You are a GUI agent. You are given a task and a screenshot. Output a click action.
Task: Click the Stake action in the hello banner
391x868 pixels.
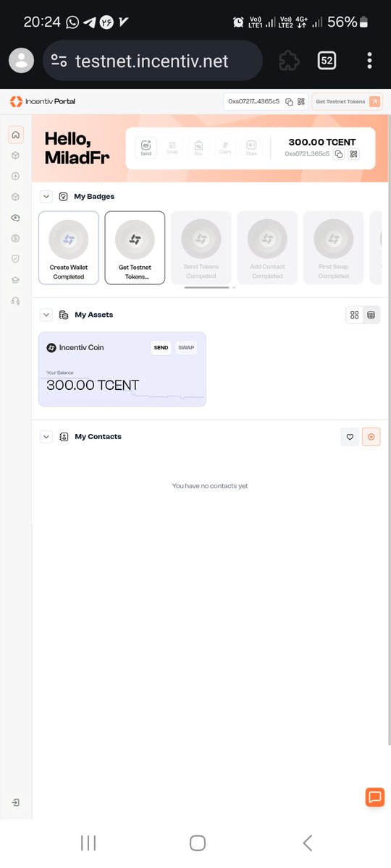coord(251,148)
